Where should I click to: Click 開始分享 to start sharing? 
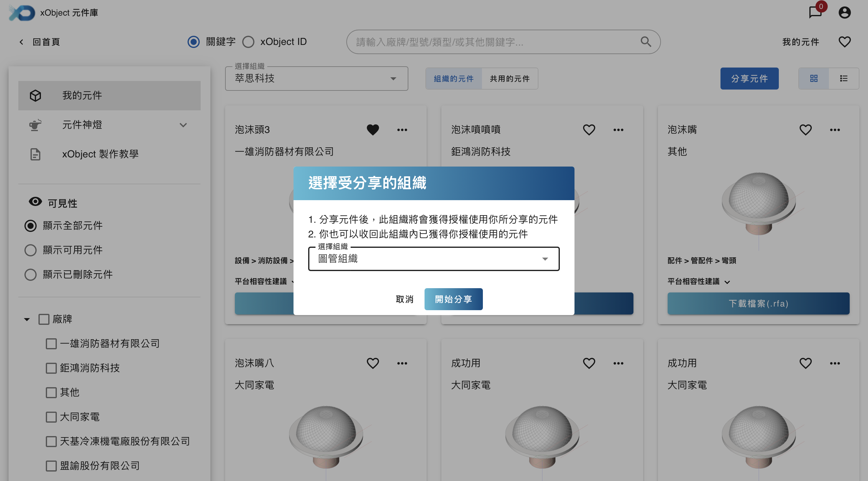pos(453,299)
